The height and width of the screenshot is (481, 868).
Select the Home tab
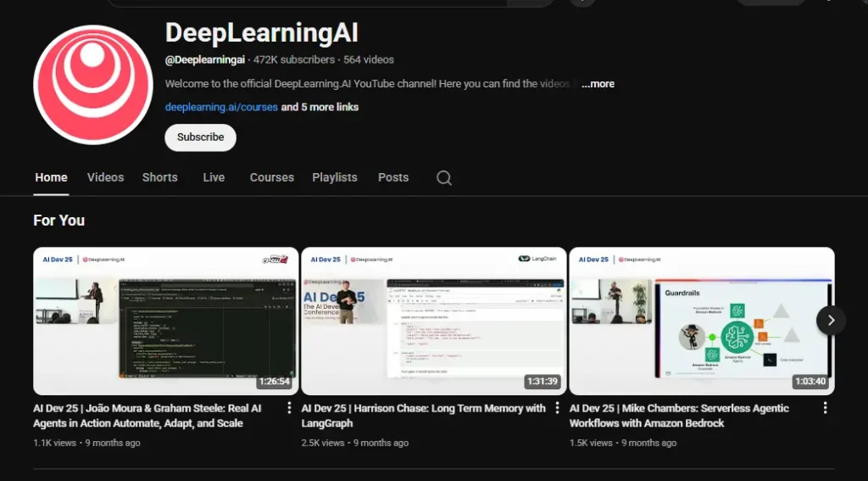pos(51,178)
